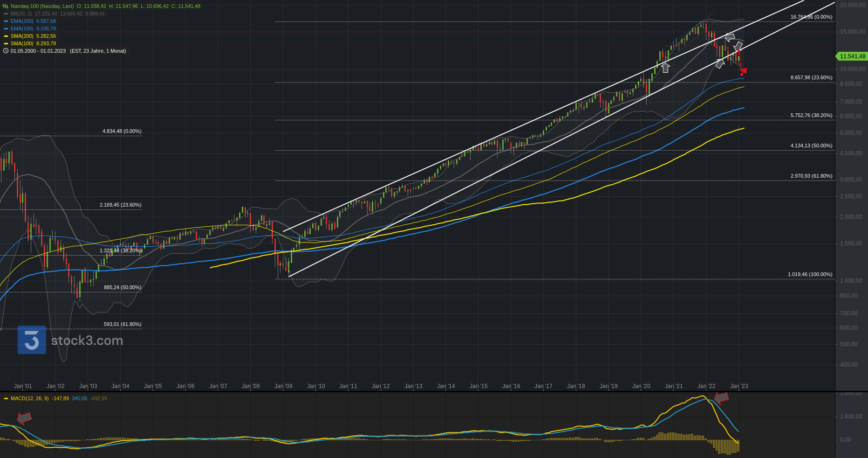Image resolution: width=868 pixels, height=458 pixels.
Task: Click Fibonacci label 8.657,98 (23.60%)
Action: click(x=811, y=77)
